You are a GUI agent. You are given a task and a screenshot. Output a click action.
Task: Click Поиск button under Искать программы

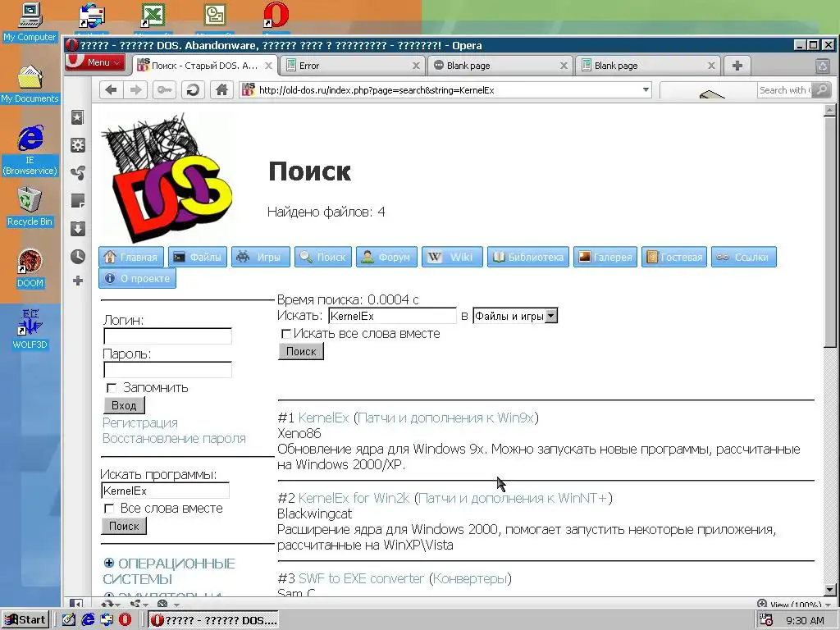124,526
